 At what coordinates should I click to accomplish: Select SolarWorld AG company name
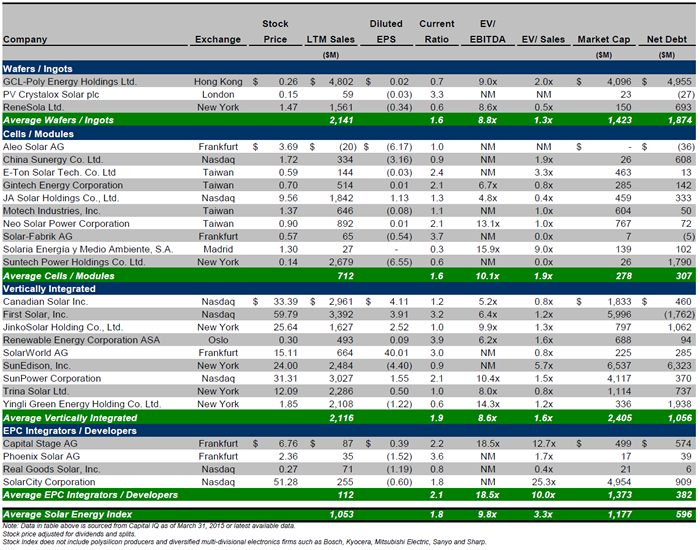(35, 353)
